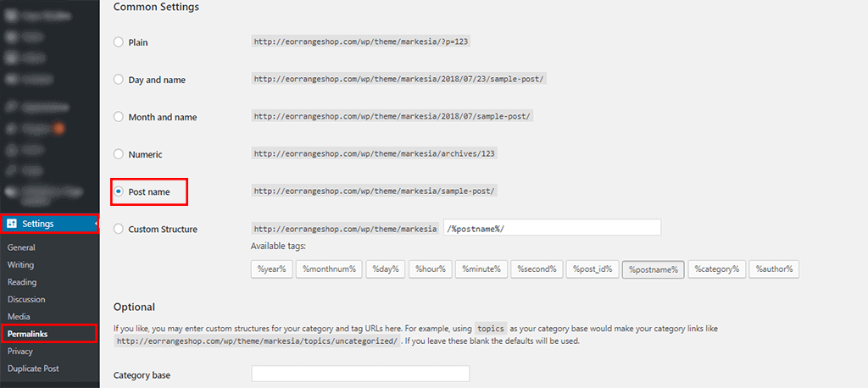Image resolution: width=868 pixels, height=388 pixels.
Task: Open the General settings submenu item
Action: [x=21, y=247]
